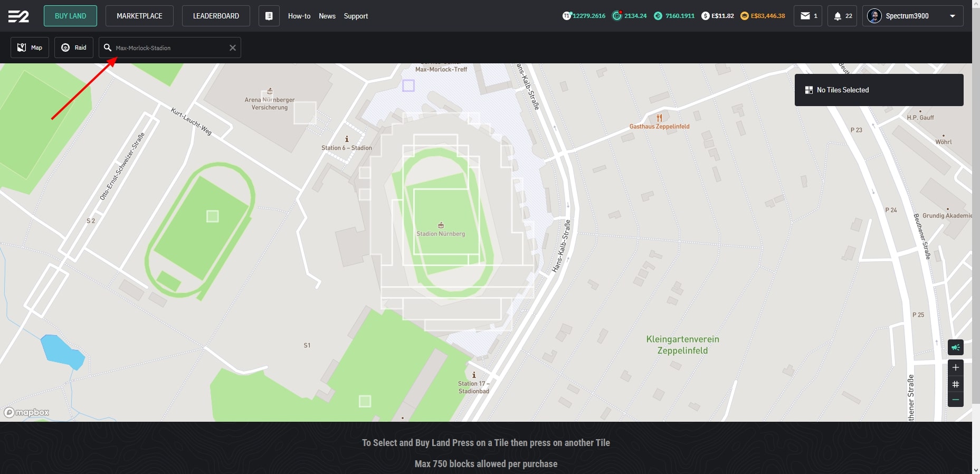980x474 pixels.
Task: Click the T1 tile count icon
Action: click(x=567, y=16)
